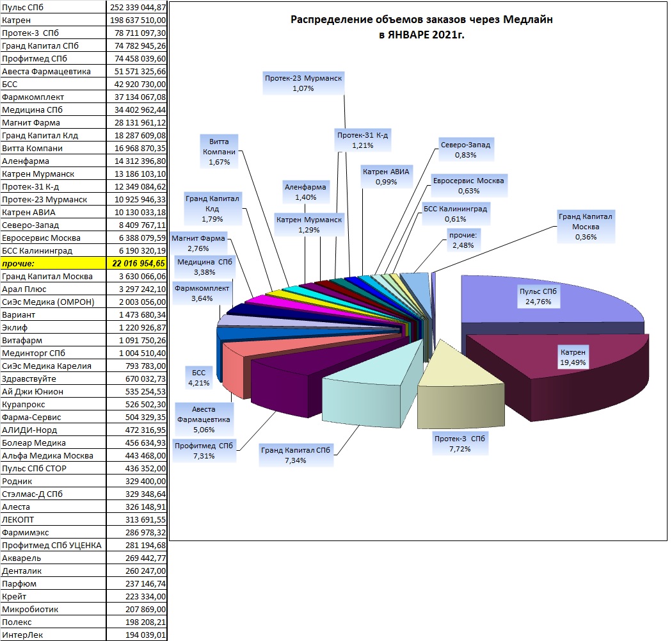Click the Протек-3 СПб 7,72% data label
The image size is (672, 641).
(x=460, y=444)
